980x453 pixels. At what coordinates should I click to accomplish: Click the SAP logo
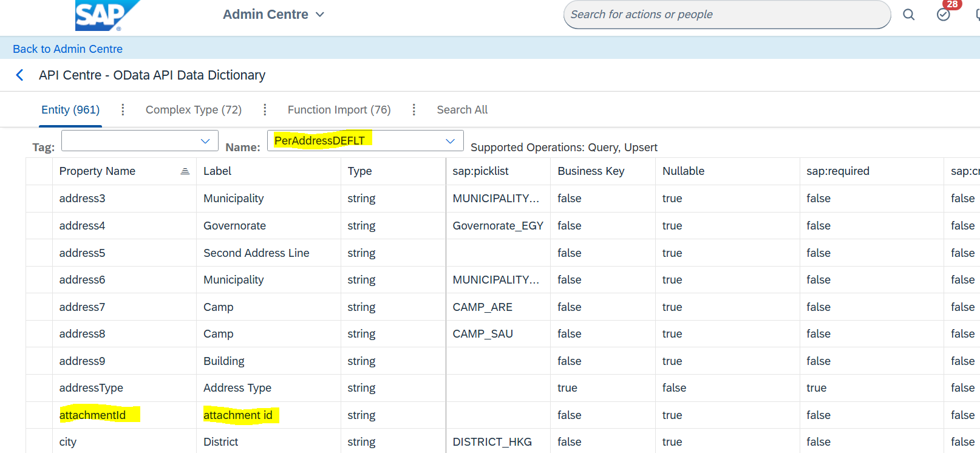click(x=107, y=15)
